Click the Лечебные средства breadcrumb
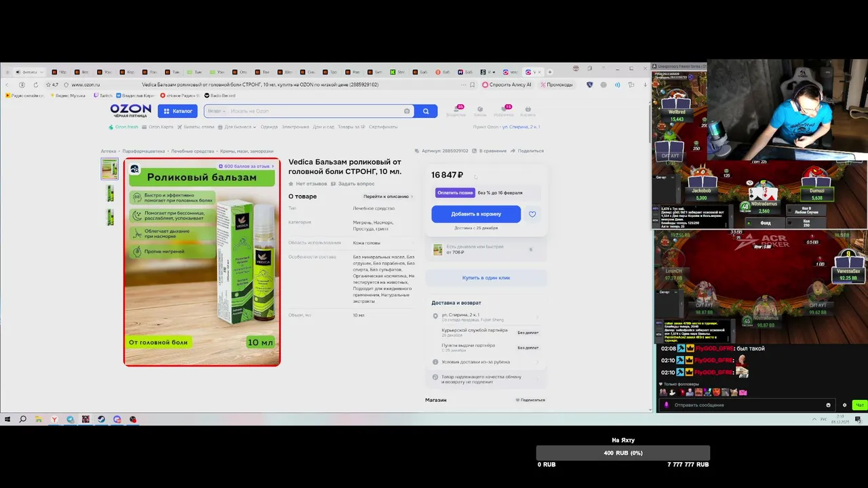868x488 pixels. click(x=193, y=151)
